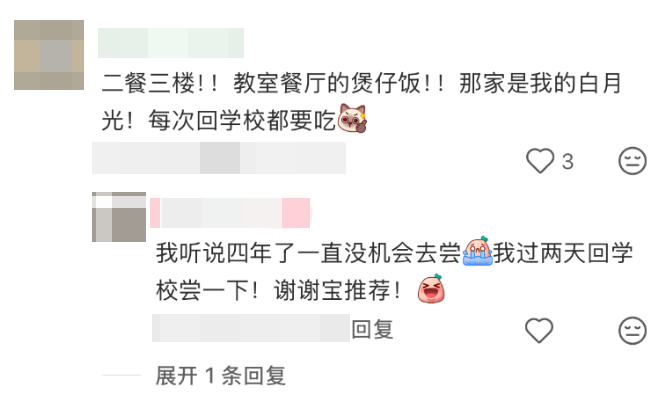Click blurred timestamp beside 回复 button
The image size is (668, 404).
pyautogui.click(x=251, y=328)
